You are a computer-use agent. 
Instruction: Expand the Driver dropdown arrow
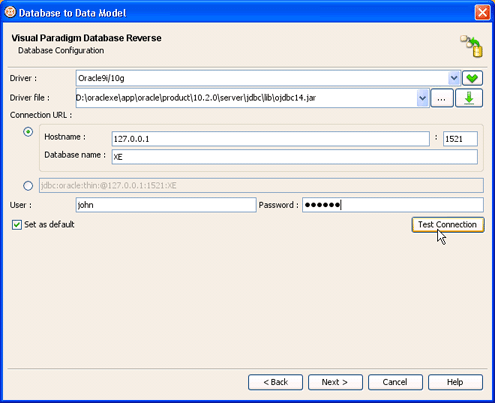[454, 78]
